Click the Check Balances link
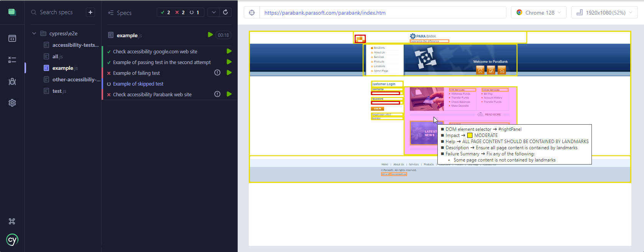This screenshot has height=252, width=644. (x=461, y=102)
